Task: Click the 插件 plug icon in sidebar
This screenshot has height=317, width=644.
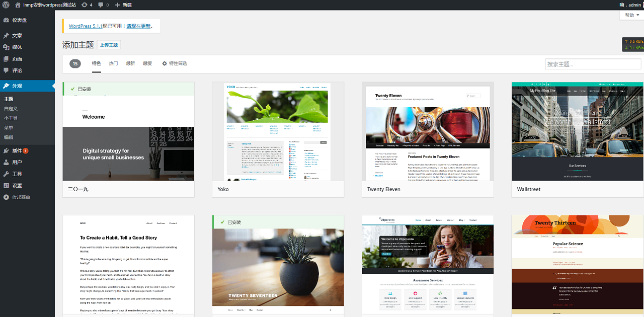Action: click(x=6, y=150)
